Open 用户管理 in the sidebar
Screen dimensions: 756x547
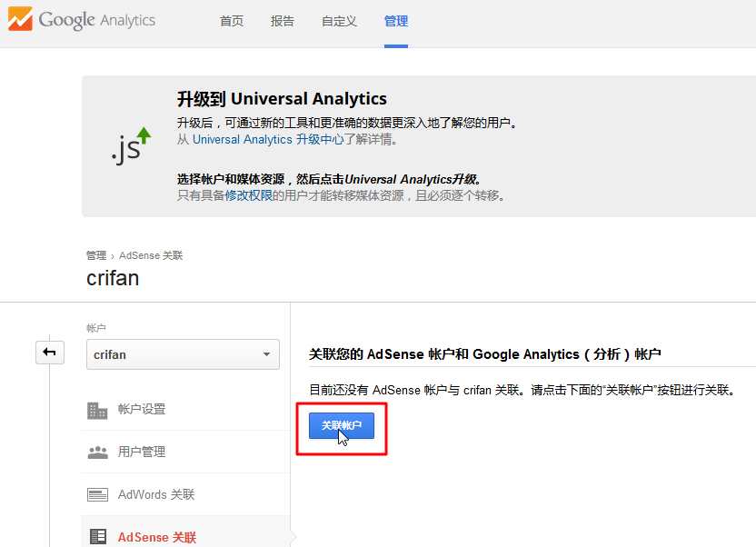click(142, 452)
